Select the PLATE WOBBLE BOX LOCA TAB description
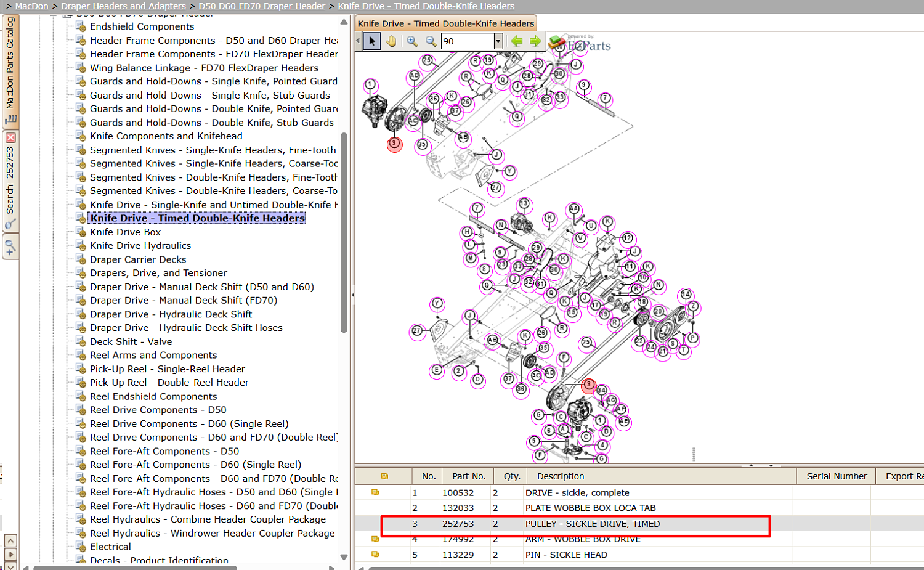The width and height of the screenshot is (924, 570). (x=590, y=508)
